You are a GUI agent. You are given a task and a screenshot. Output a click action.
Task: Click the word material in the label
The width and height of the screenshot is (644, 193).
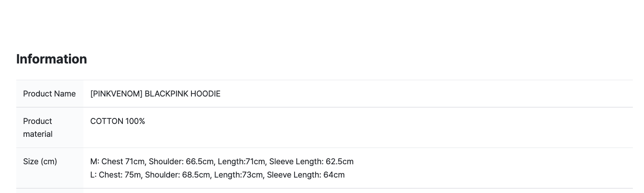(x=38, y=134)
